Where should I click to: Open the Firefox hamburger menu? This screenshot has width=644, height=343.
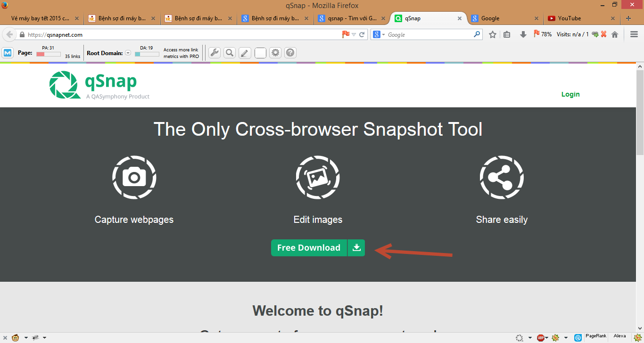tap(634, 34)
